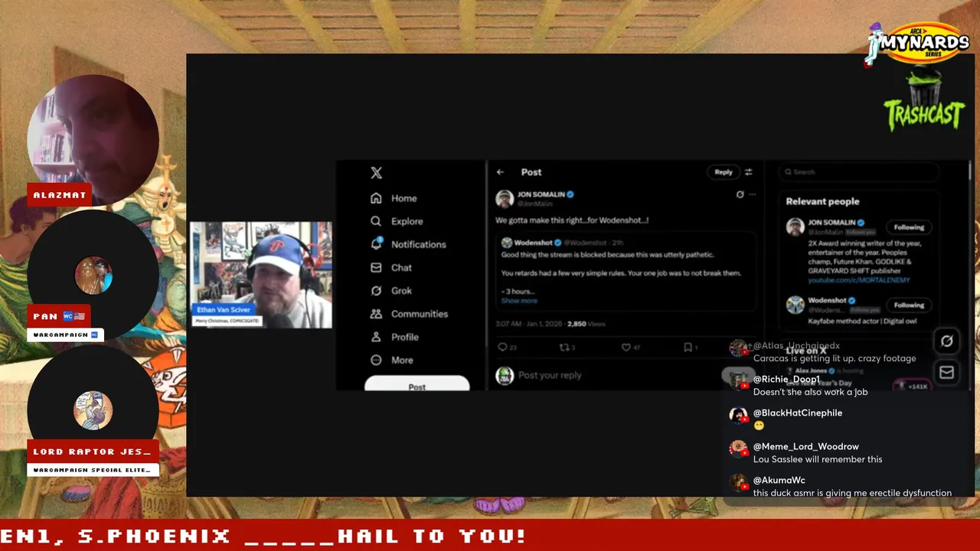Open Notifications in the X sidebar
Screen dimensions: 980x551
coord(408,244)
